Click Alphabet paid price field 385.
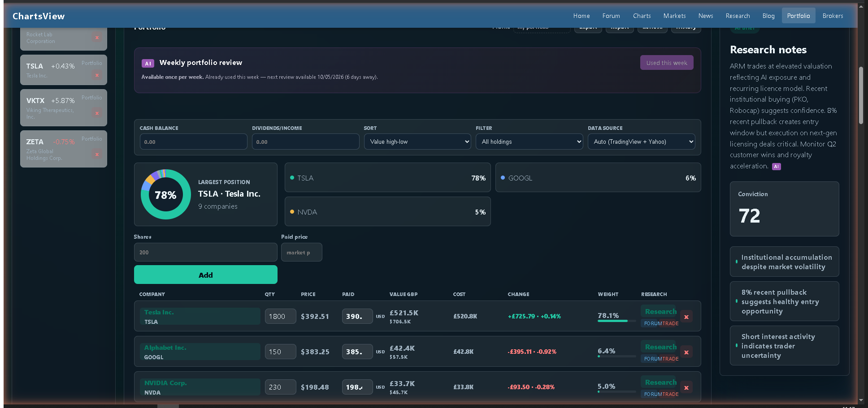This screenshot has height=408, width=868. pos(357,352)
